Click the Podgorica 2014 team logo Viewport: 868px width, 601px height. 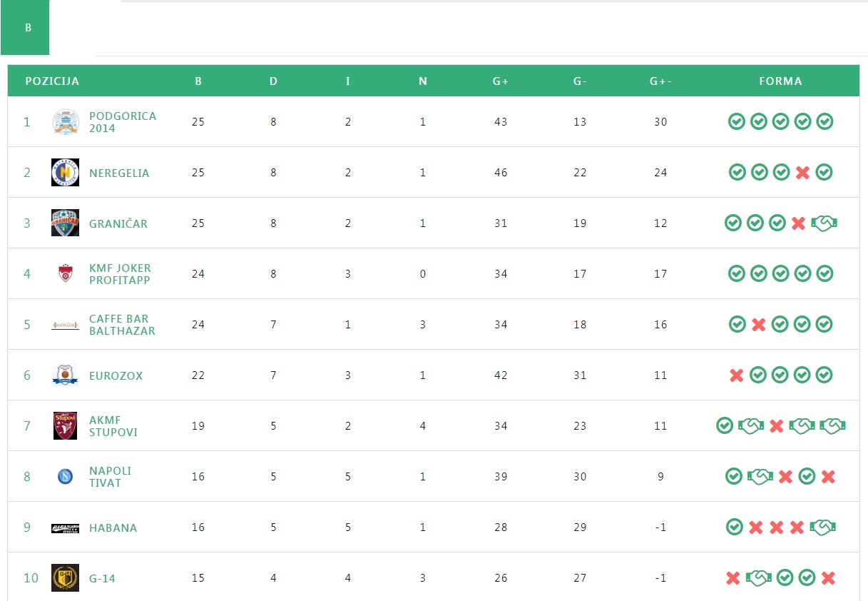click(x=66, y=122)
